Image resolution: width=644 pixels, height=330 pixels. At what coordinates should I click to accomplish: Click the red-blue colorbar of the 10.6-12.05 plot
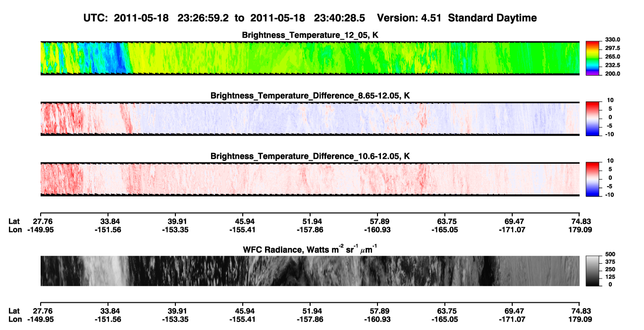(x=593, y=179)
